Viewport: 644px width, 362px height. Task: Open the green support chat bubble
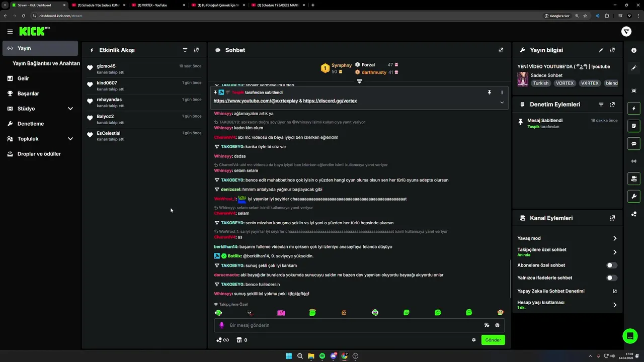(630, 335)
